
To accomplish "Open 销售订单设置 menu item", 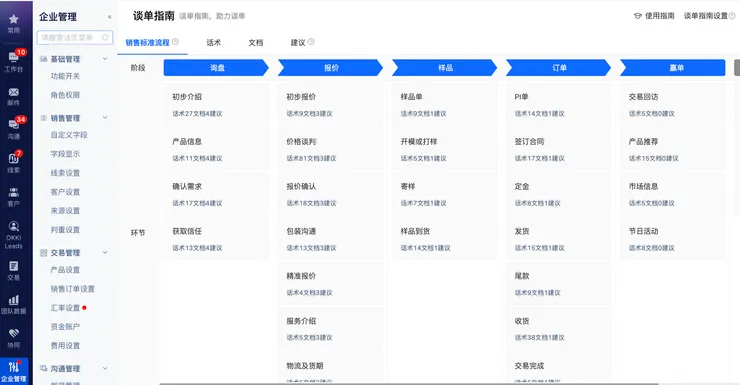I will [x=73, y=289].
